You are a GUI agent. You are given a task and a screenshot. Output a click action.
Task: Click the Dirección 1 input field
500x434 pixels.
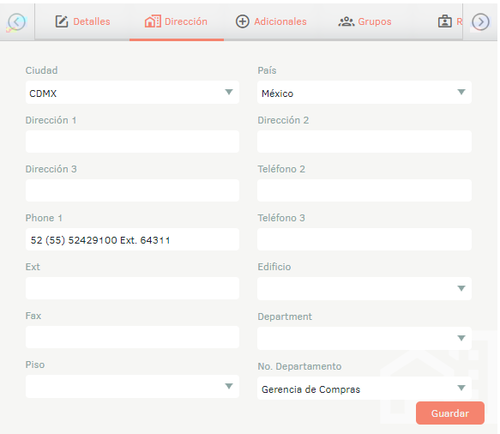pos(132,142)
